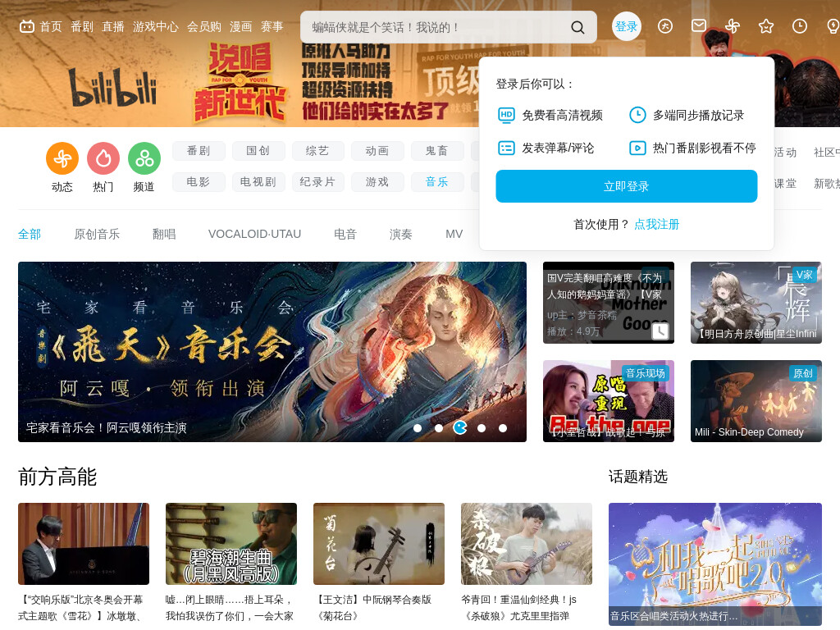Screen dimensions: 840x630
Task: Open 番剧 in top navigation
Action: [x=82, y=27]
